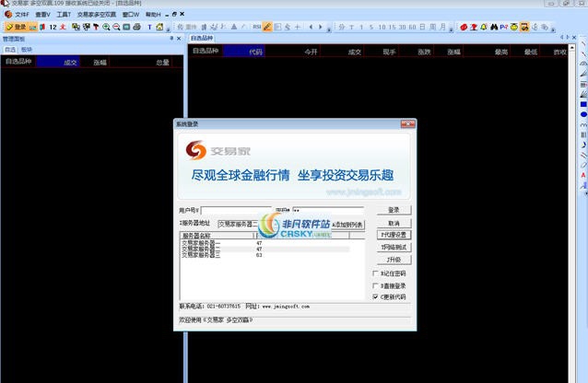The image size is (588, 383).
Task: Click the anchor icon in toolbar
Action: tap(535, 27)
